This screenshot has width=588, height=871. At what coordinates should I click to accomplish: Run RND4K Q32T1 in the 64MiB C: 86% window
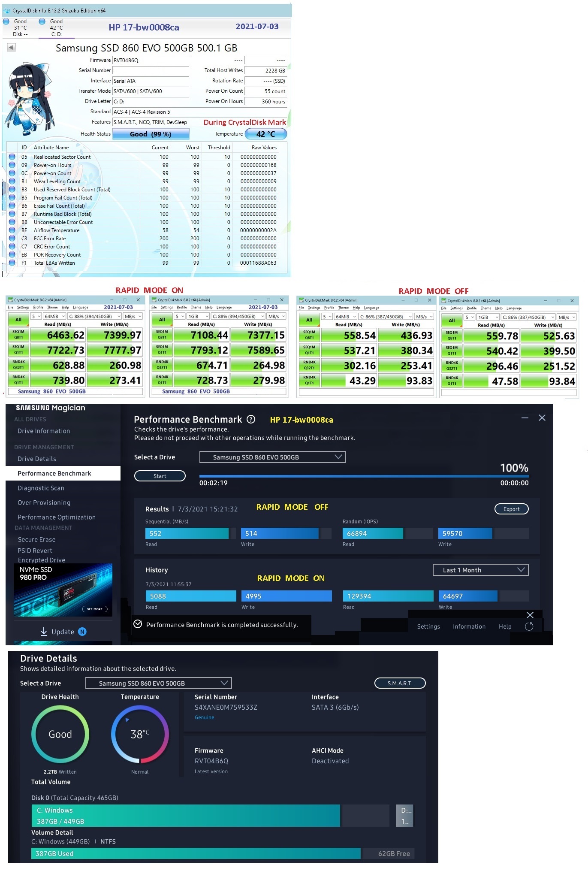point(309,365)
